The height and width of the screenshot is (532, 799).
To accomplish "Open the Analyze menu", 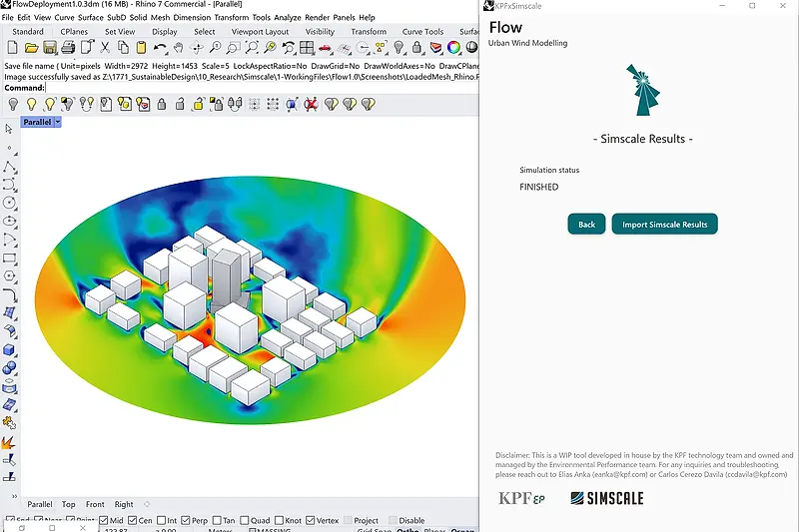I will (x=288, y=17).
